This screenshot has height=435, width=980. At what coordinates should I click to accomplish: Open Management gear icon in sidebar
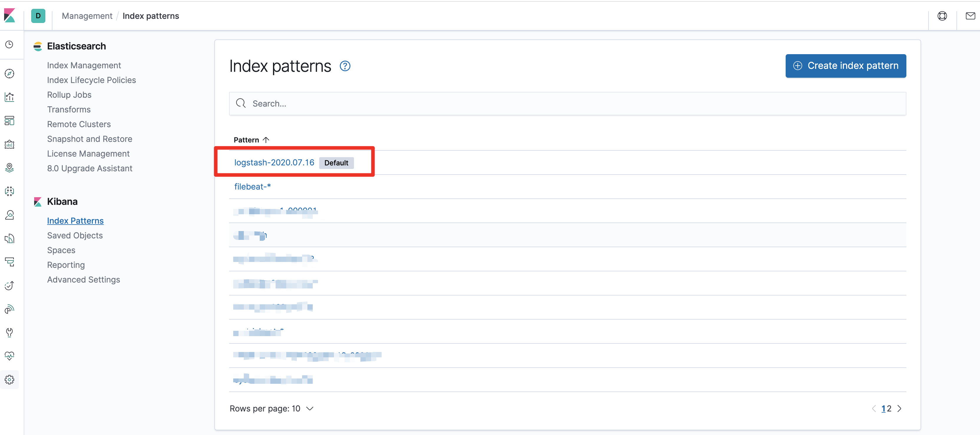pos(9,379)
